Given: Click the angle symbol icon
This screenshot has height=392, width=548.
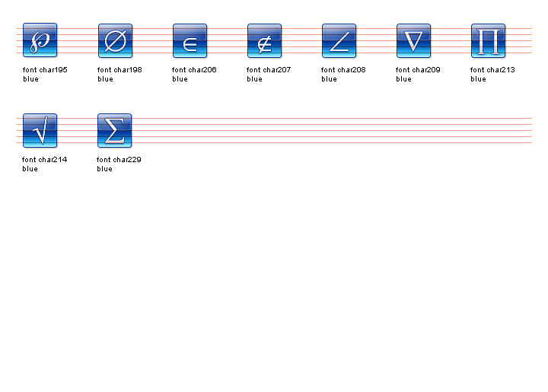Looking at the screenshot, I should point(339,40).
